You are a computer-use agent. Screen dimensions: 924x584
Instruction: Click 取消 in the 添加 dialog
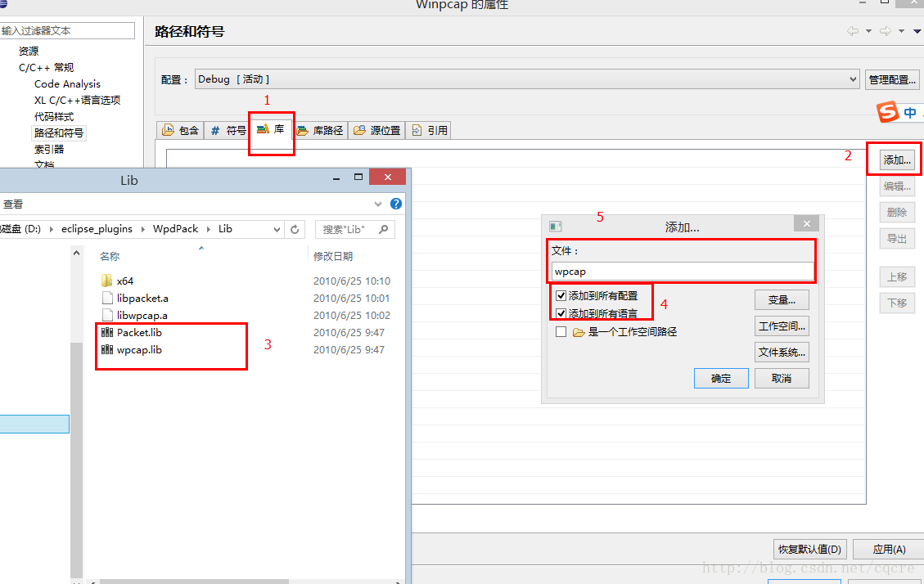(x=782, y=379)
